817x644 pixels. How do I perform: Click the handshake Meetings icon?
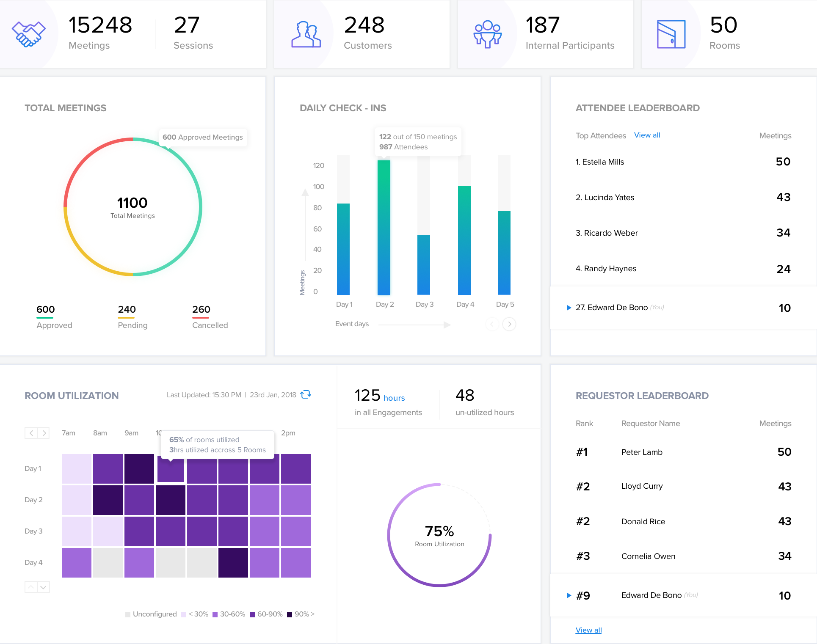[28, 34]
